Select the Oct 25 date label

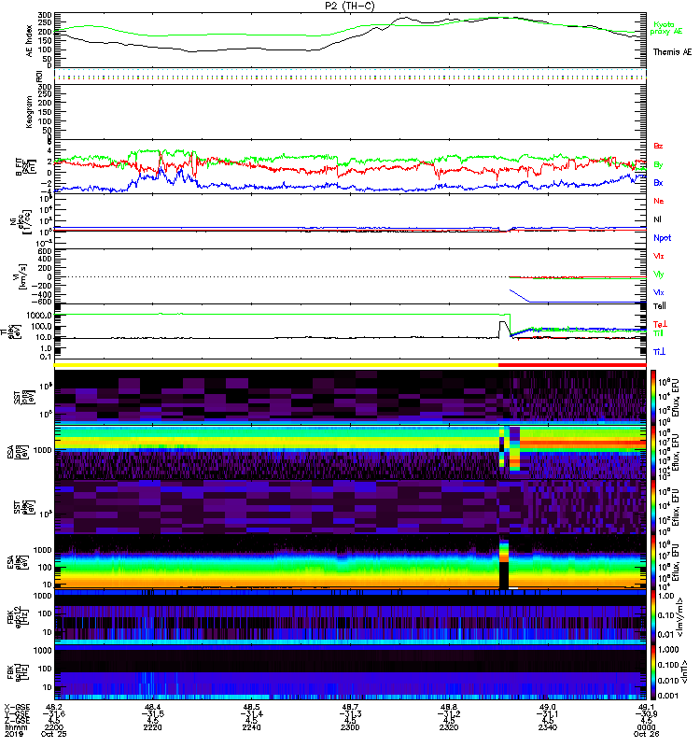tap(54, 734)
